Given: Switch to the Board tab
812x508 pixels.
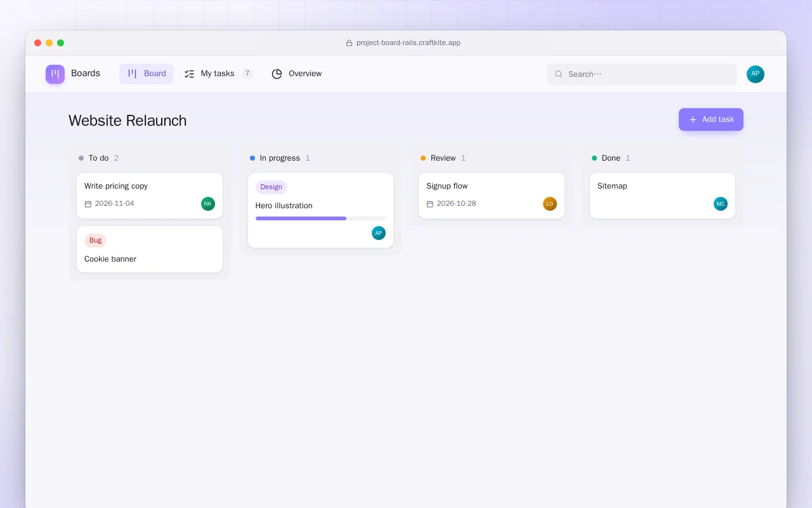Looking at the screenshot, I should click(147, 74).
